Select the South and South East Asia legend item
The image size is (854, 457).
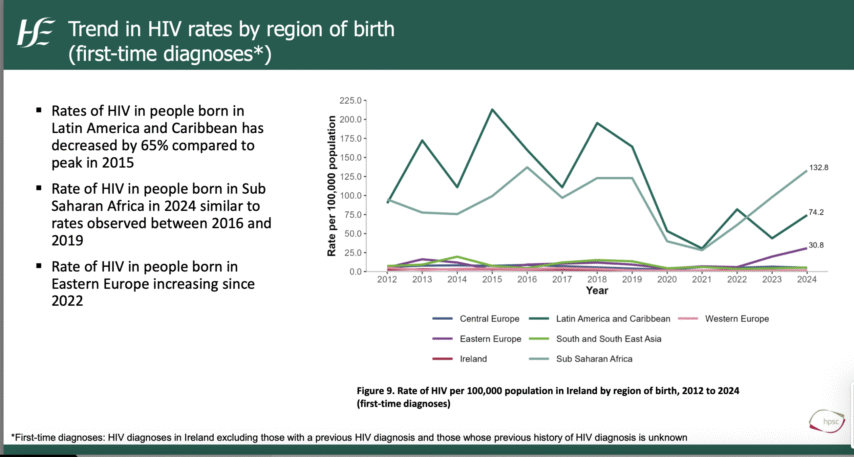click(x=610, y=338)
